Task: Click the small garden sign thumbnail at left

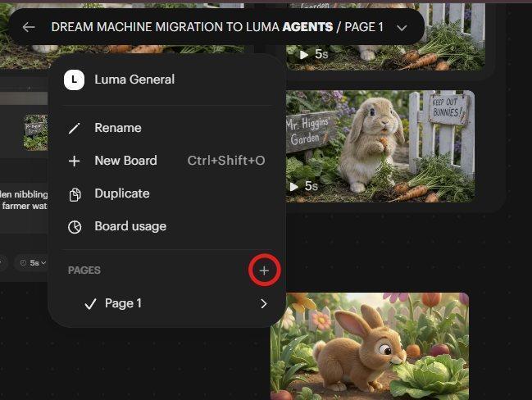Action: (35, 132)
